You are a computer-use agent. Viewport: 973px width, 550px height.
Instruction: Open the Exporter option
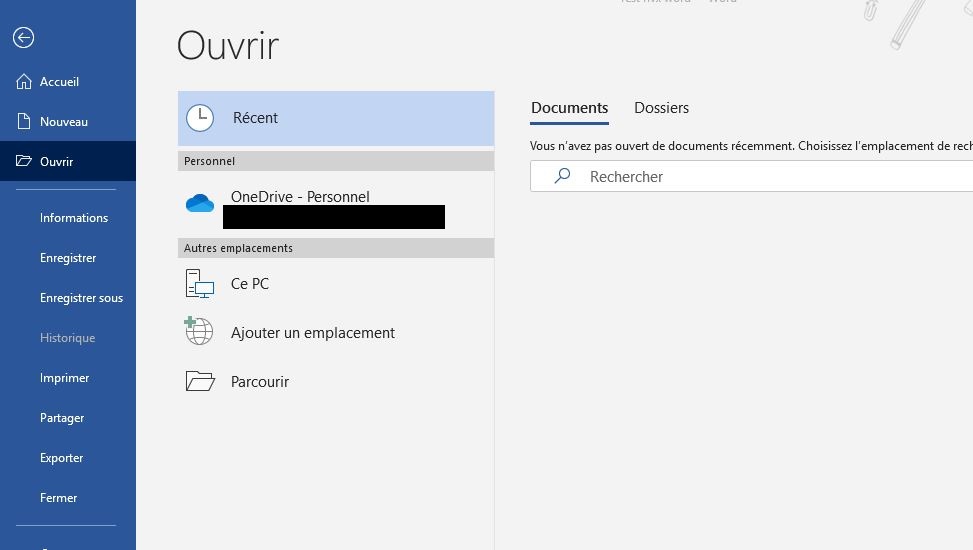[61, 458]
